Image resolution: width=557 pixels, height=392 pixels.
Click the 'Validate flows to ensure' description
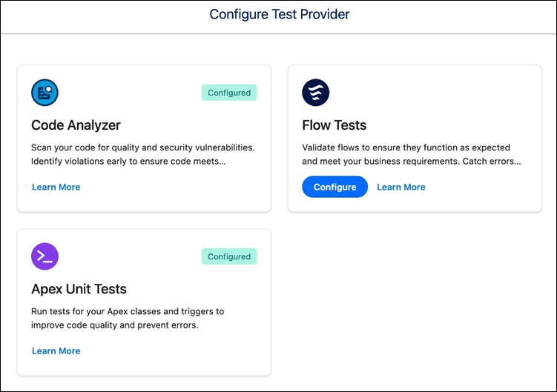tap(412, 154)
